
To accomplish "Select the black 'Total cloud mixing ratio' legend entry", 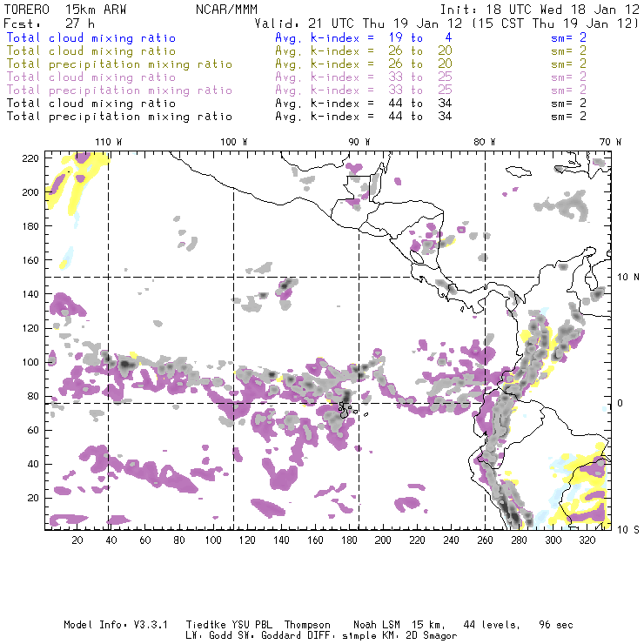I will 91,103.
